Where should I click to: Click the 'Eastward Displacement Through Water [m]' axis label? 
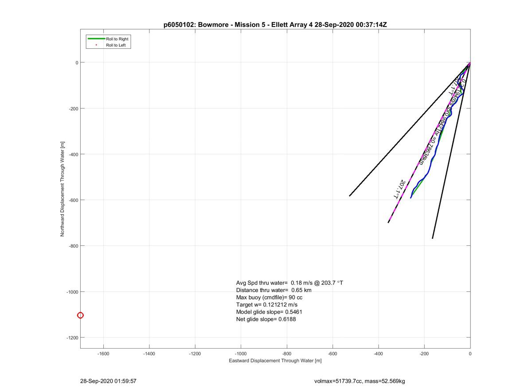[275, 361]
